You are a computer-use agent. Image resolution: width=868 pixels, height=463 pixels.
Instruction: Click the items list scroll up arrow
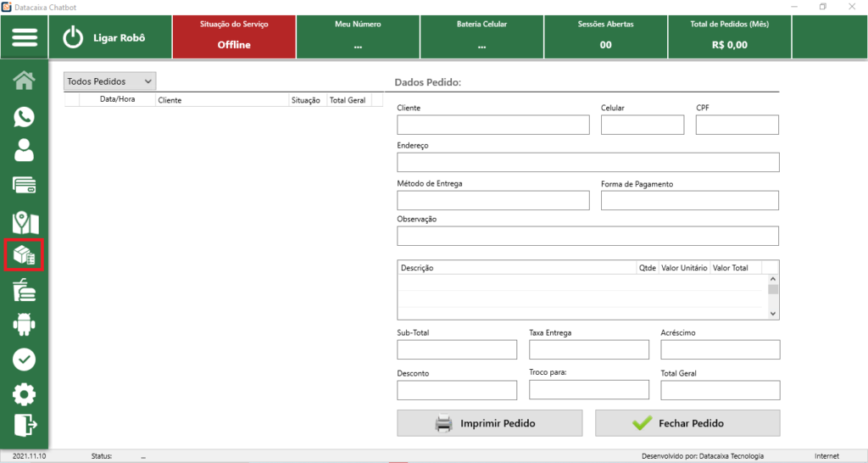pos(773,280)
